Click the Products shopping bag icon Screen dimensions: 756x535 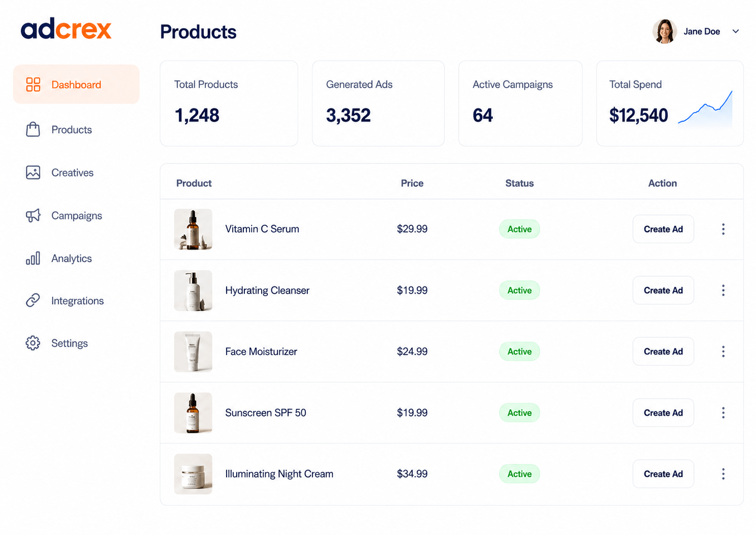pyautogui.click(x=33, y=129)
